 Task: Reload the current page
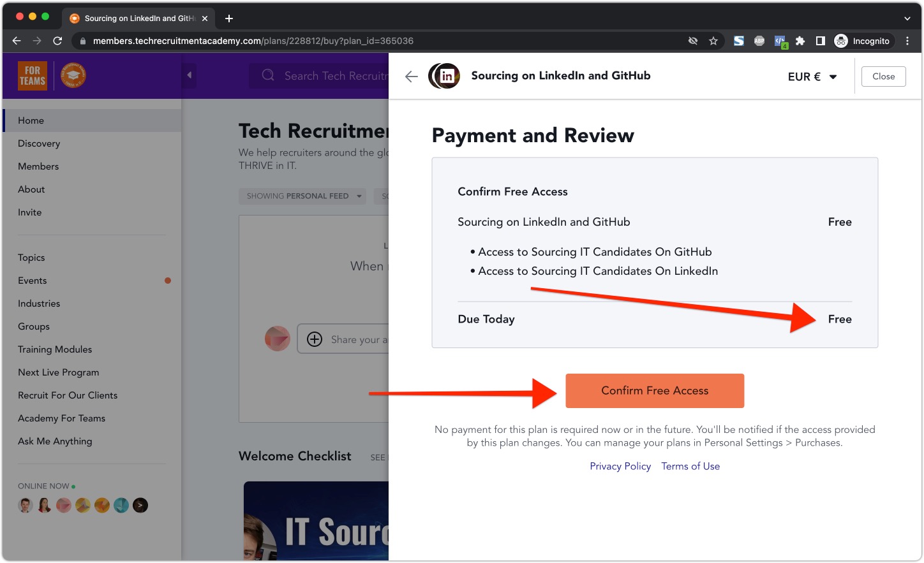pyautogui.click(x=57, y=41)
